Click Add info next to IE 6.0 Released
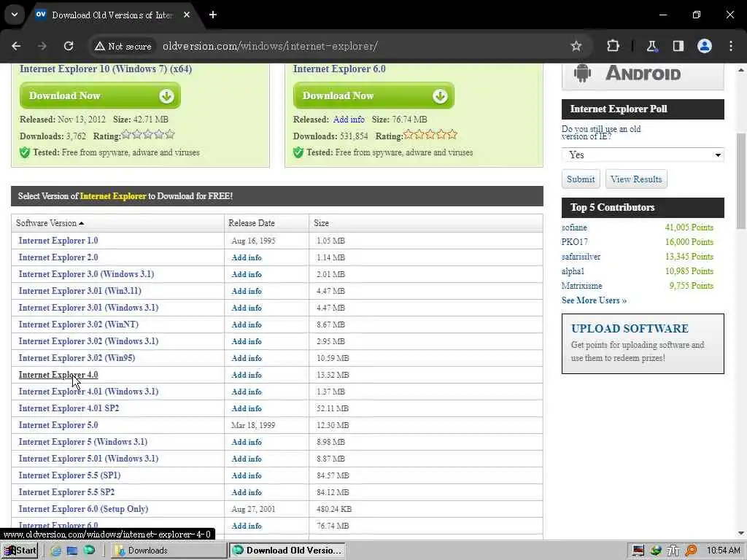The image size is (747, 560). pos(349,120)
